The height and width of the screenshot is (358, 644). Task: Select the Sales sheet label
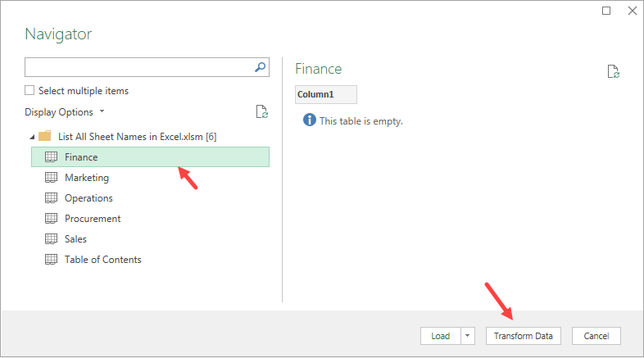75,239
